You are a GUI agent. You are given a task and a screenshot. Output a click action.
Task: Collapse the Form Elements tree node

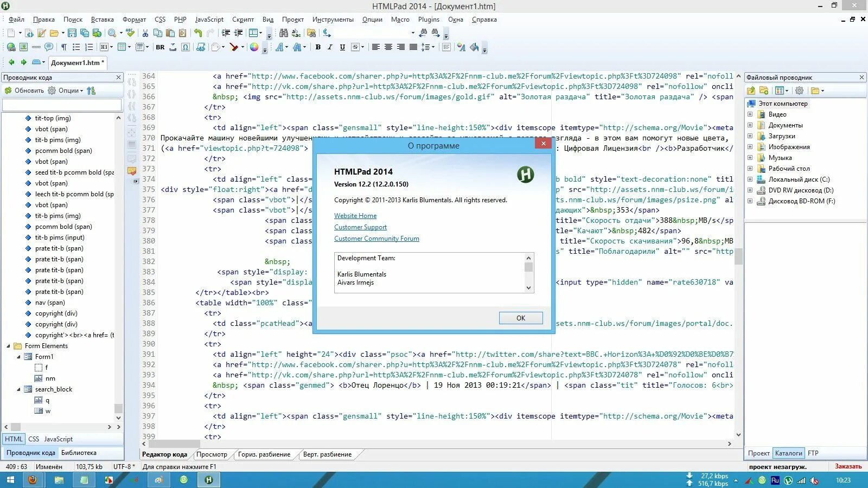(x=8, y=346)
